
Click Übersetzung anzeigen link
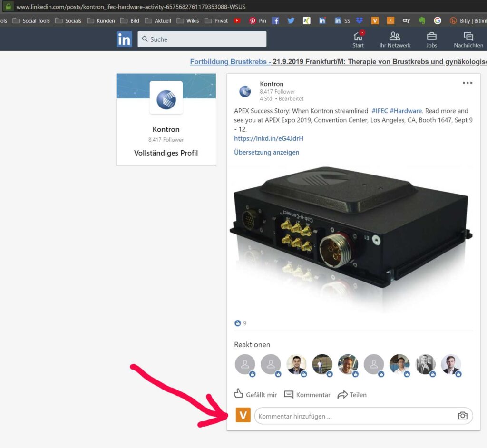click(266, 152)
